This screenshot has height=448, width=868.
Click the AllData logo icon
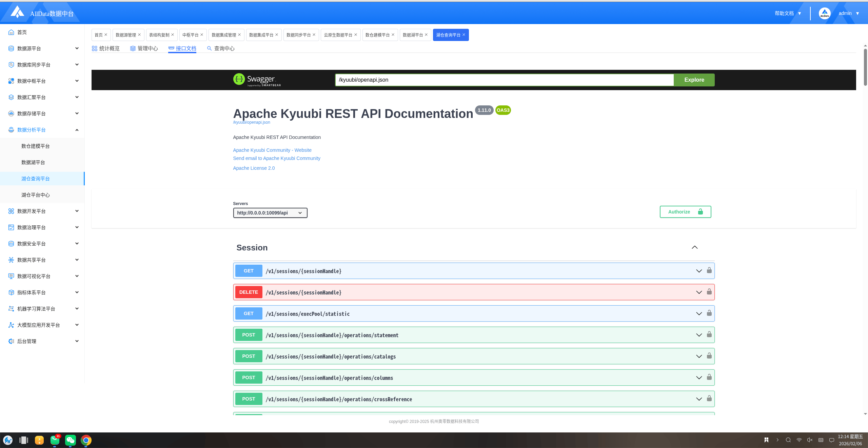pyautogui.click(x=17, y=12)
